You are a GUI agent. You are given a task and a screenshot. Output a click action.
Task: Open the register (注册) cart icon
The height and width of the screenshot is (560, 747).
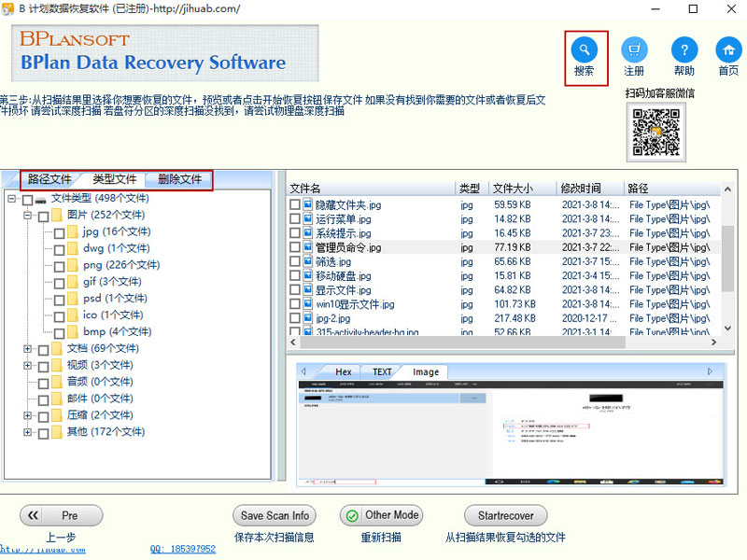[634, 49]
